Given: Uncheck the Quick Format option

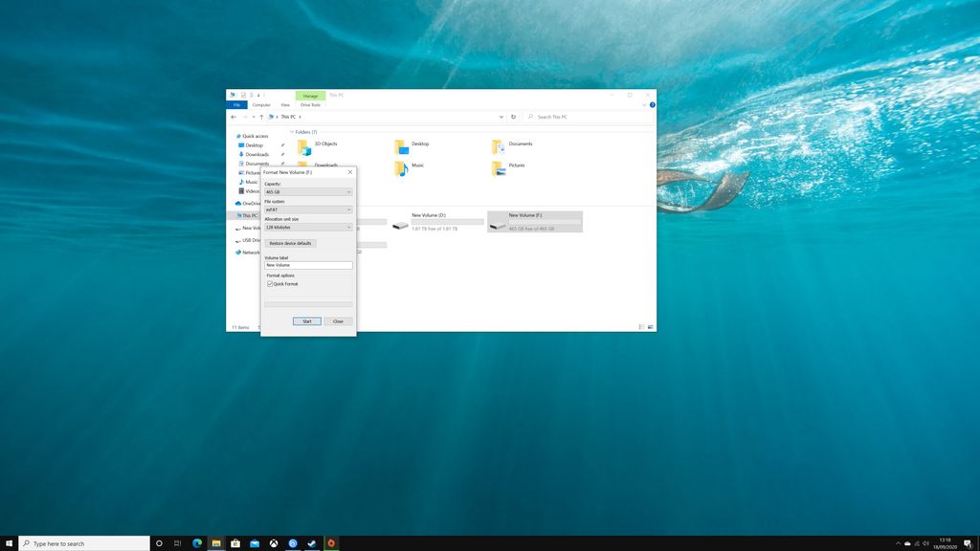Looking at the screenshot, I should pos(271,283).
